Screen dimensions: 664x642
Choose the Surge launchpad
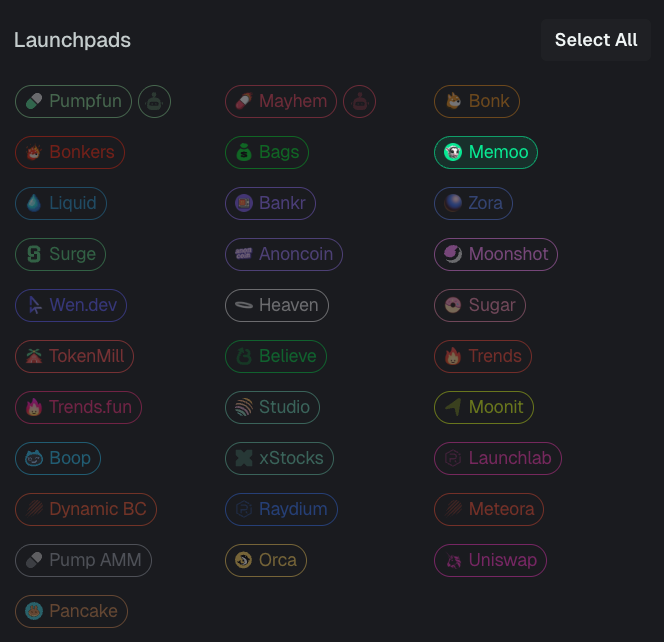point(61,255)
